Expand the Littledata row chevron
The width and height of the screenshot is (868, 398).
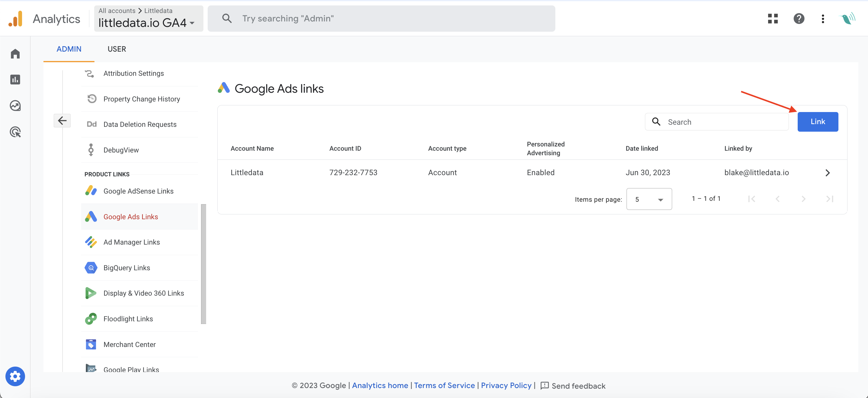click(828, 173)
